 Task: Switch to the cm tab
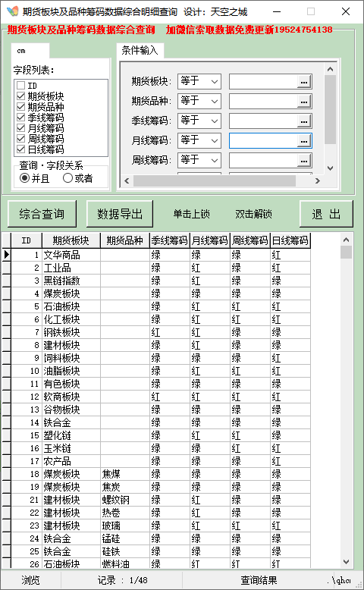(30, 51)
